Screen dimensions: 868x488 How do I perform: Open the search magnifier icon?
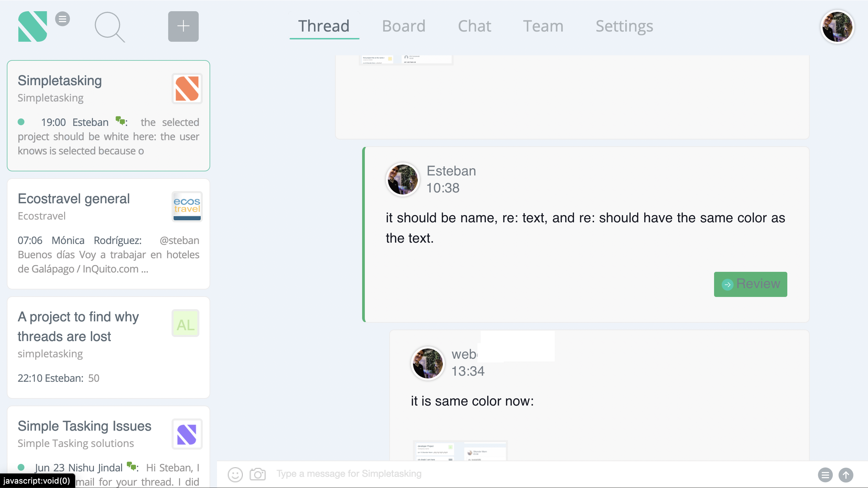110,27
